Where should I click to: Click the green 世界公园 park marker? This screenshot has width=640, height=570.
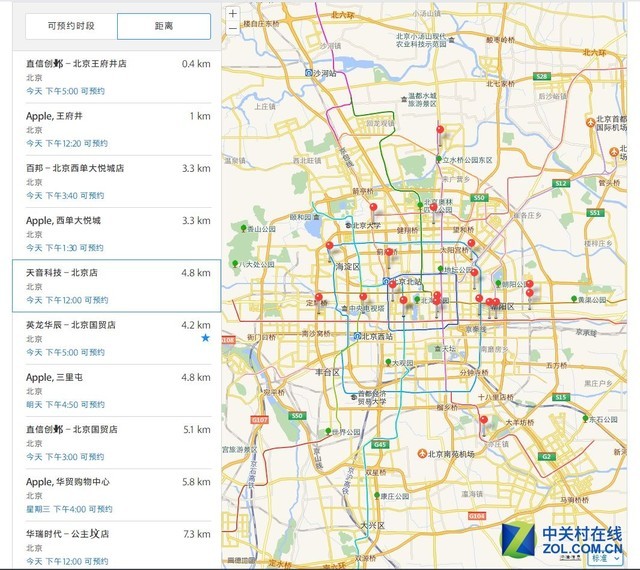click(328, 431)
